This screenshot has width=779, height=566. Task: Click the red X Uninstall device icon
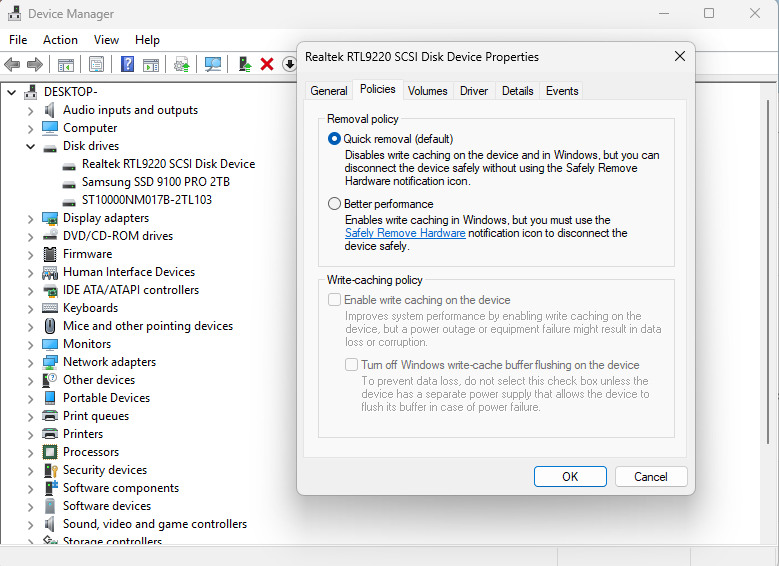[267, 64]
